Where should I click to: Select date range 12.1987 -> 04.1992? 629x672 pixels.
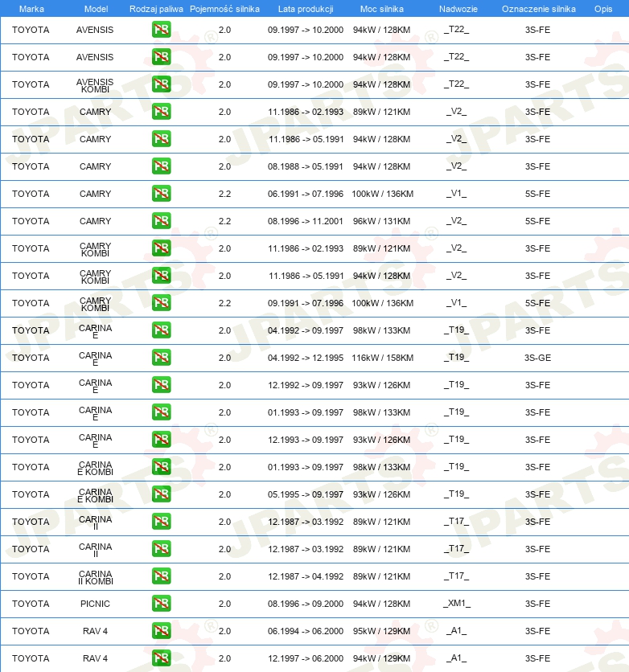[x=306, y=576]
